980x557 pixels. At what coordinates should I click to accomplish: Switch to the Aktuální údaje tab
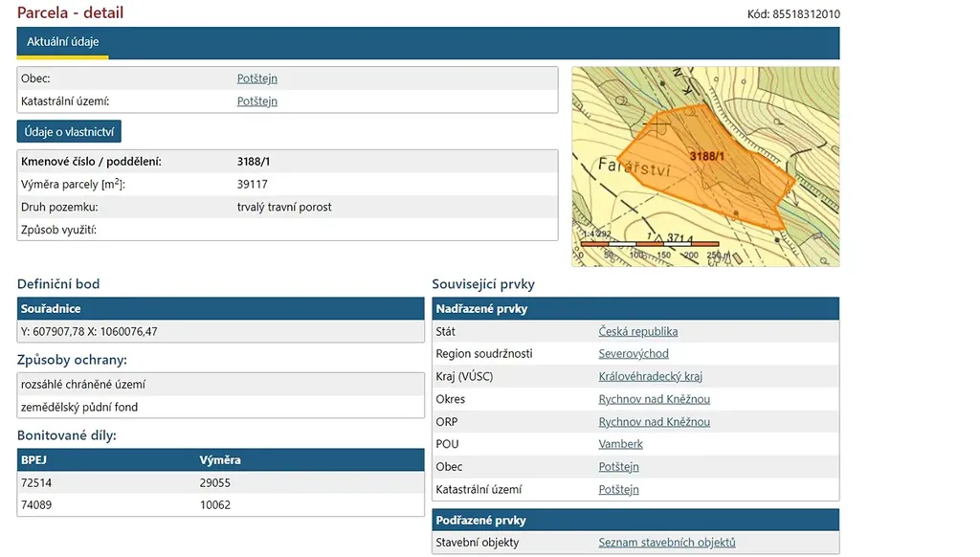[62, 42]
